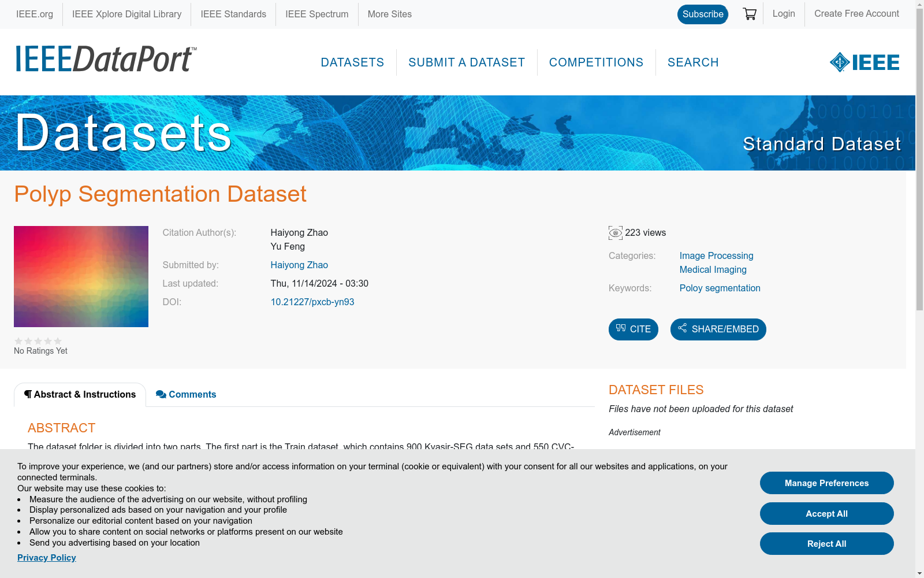
Task: Rate dataset with the first star
Action: [x=18, y=341]
